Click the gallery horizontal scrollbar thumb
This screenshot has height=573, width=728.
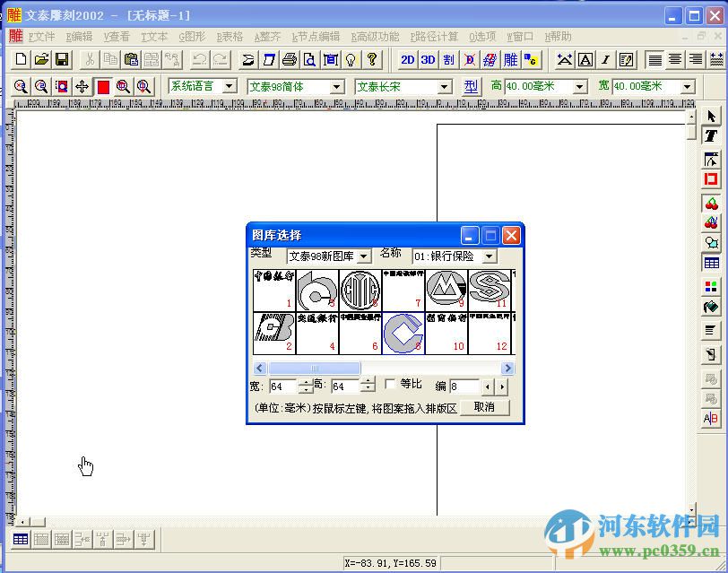315,369
